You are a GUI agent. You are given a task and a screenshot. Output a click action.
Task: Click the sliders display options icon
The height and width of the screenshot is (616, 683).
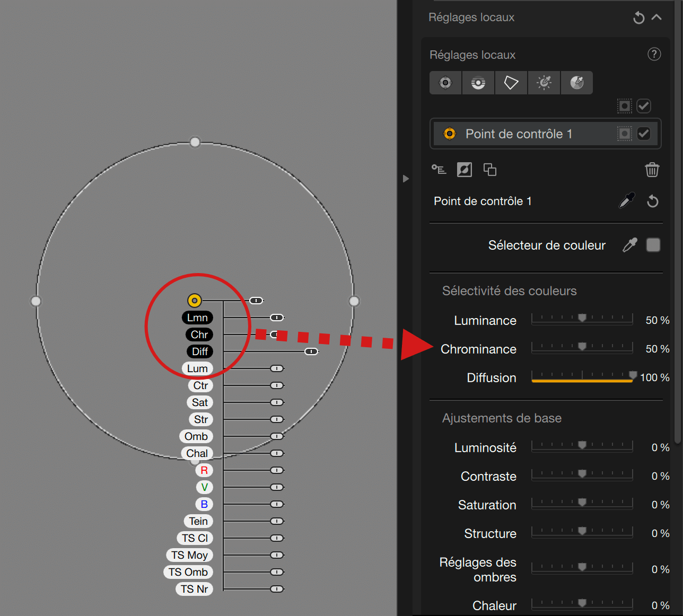[439, 170]
